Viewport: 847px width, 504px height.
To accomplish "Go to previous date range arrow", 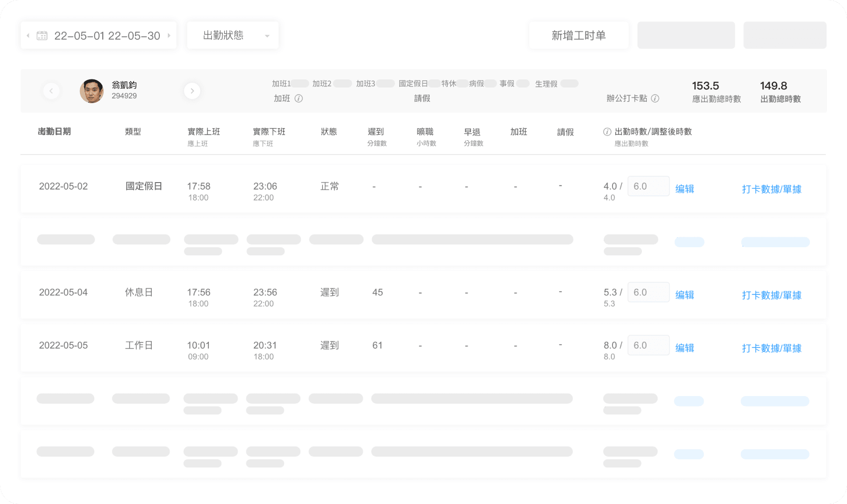I will click(x=28, y=36).
